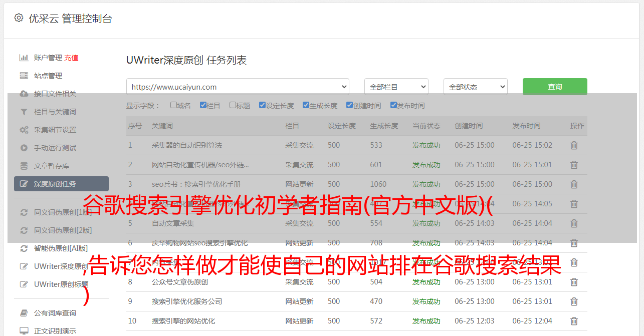Image resolution: width=644 pixels, height=336 pixels.
Task: Open the 全部状态 filter dropdown
Action: pos(475,87)
